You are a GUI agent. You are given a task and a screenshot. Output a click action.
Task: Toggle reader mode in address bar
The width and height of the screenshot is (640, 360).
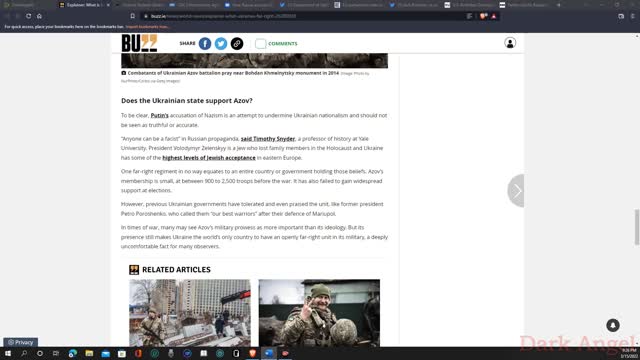pos(469,16)
